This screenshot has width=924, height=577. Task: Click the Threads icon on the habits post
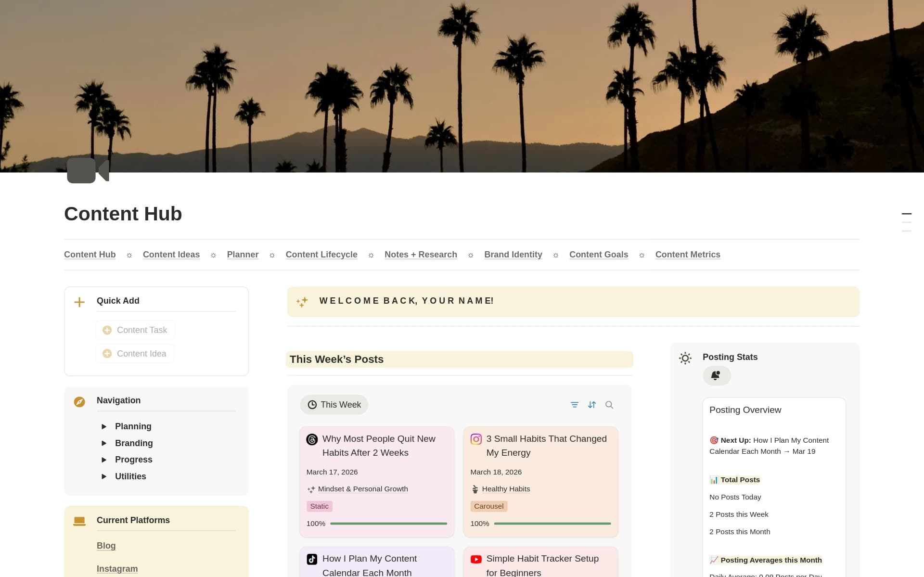click(x=312, y=439)
